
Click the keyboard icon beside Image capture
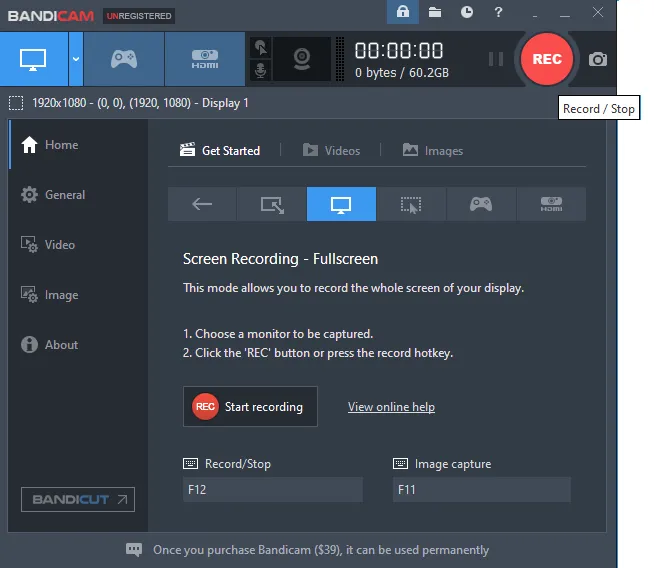click(x=400, y=463)
